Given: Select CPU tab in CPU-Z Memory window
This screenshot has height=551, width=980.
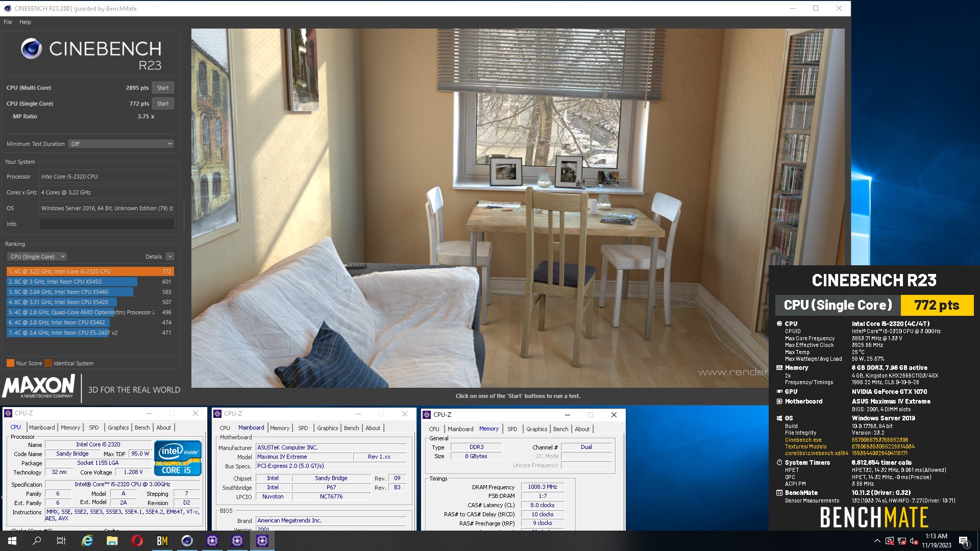Looking at the screenshot, I should (x=434, y=429).
